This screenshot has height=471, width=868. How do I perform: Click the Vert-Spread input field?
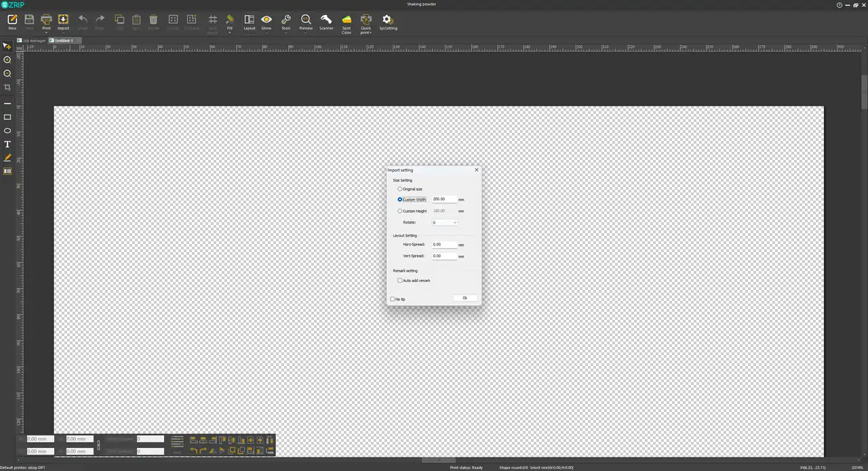pos(444,256)
